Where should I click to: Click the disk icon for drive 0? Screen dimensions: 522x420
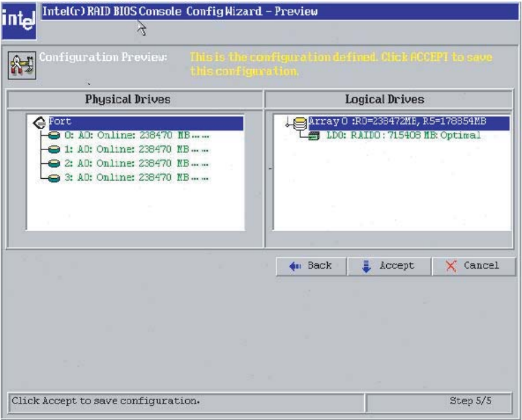click(54, 136)
